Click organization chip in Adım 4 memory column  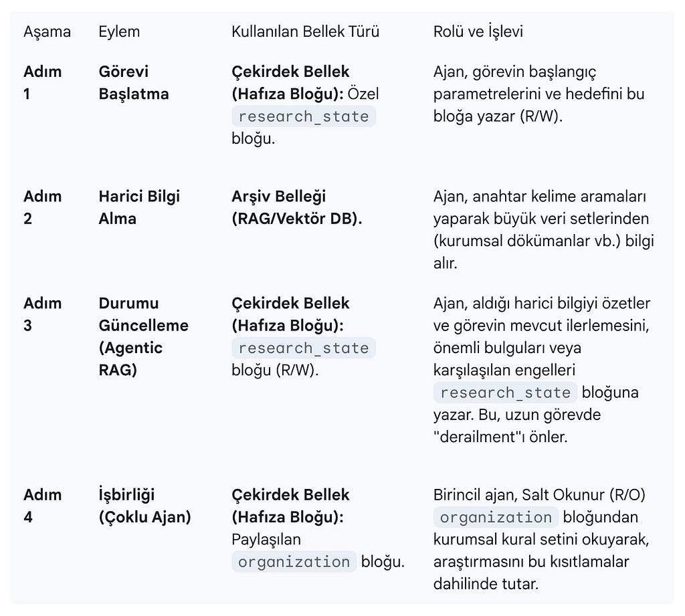[x=294, y=562]
